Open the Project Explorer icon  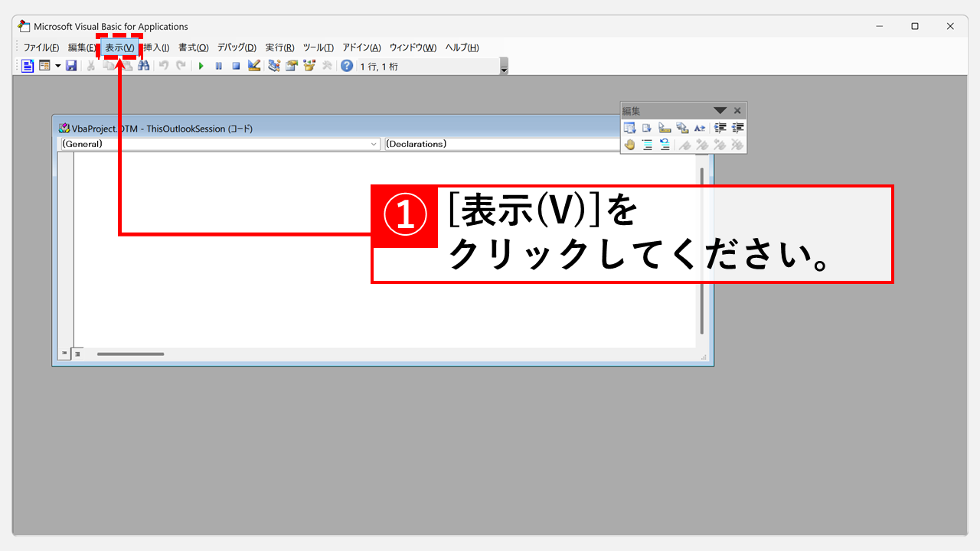(273, 65)
